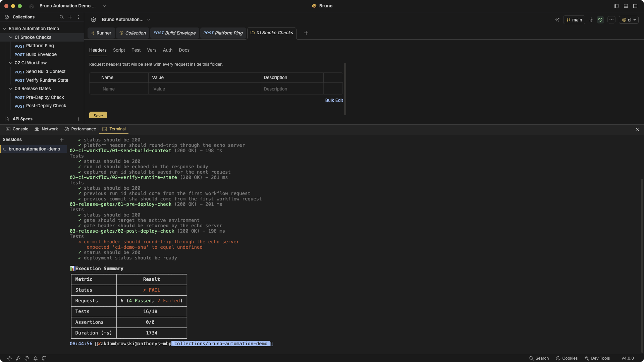This screenshot has height=362, width=644.
Task: Open the GitHub icon in status bar
Action: coord(44,358)
